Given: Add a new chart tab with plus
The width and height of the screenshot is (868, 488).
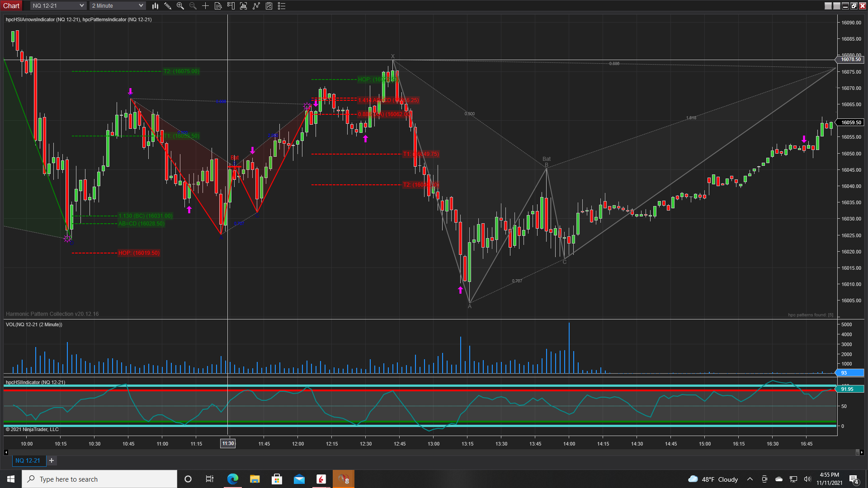Looking at the screenshot, I should (x=52, y=460).
